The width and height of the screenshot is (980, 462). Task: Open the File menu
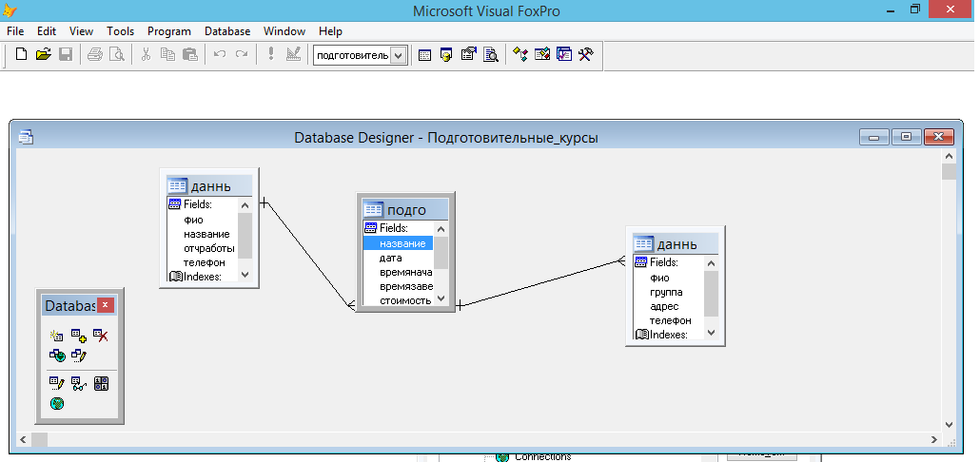pos(15,31)
